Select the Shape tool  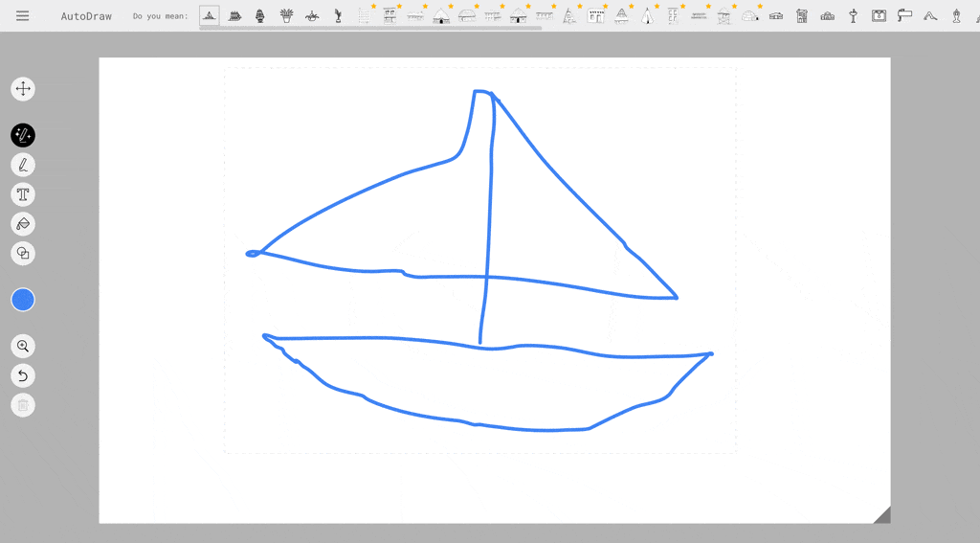(23, 254)
